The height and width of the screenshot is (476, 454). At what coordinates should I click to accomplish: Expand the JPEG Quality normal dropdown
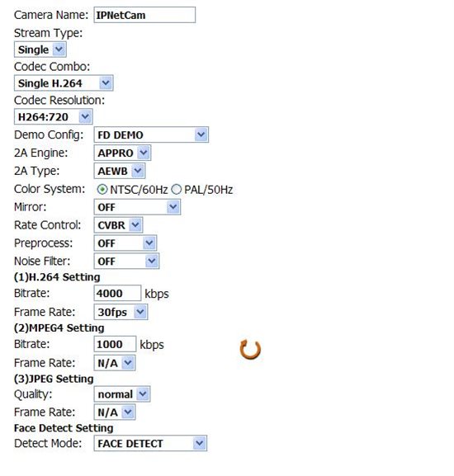(122, 394)
